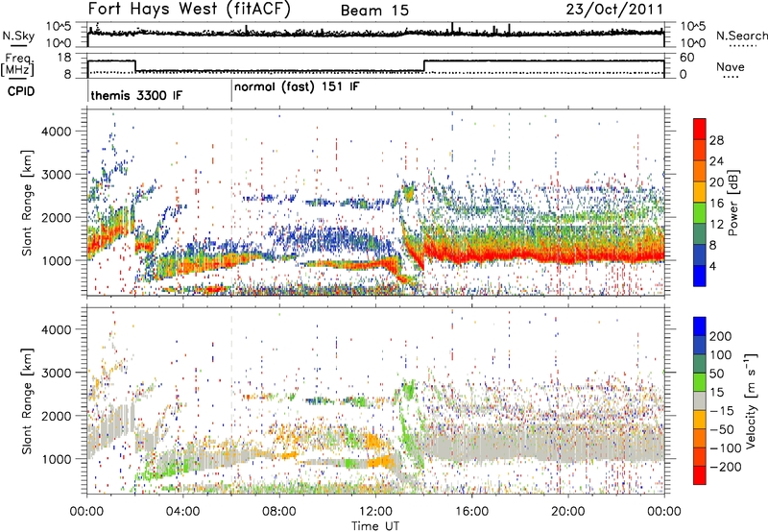
Task: Click the frequency step-up near 14:00
Action: click(x=424, y=65)
